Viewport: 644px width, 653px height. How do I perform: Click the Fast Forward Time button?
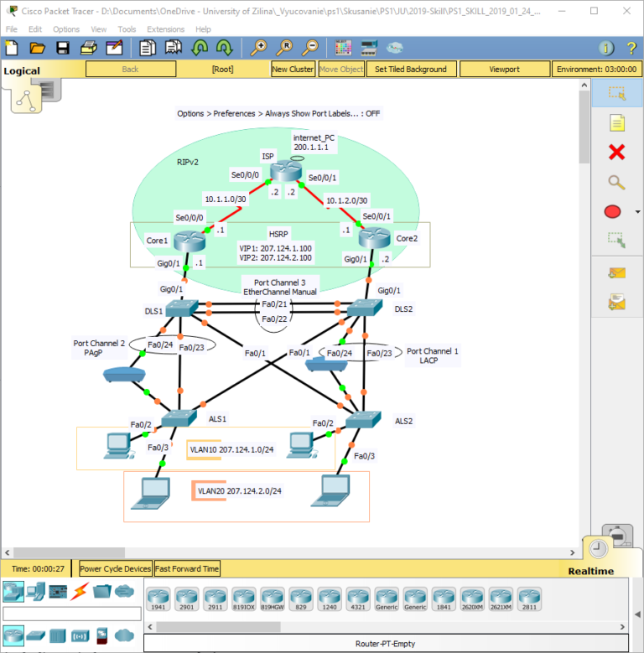point(187,568)
